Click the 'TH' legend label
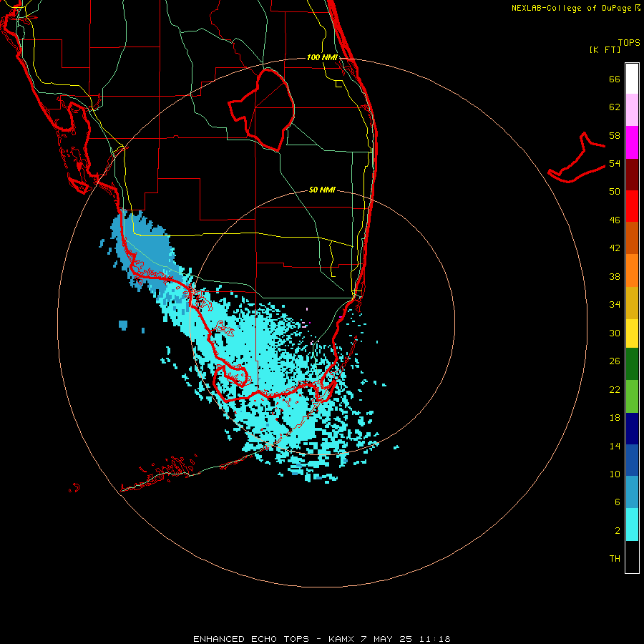Screen dimensions: 644x644 (x=615, y=558)
